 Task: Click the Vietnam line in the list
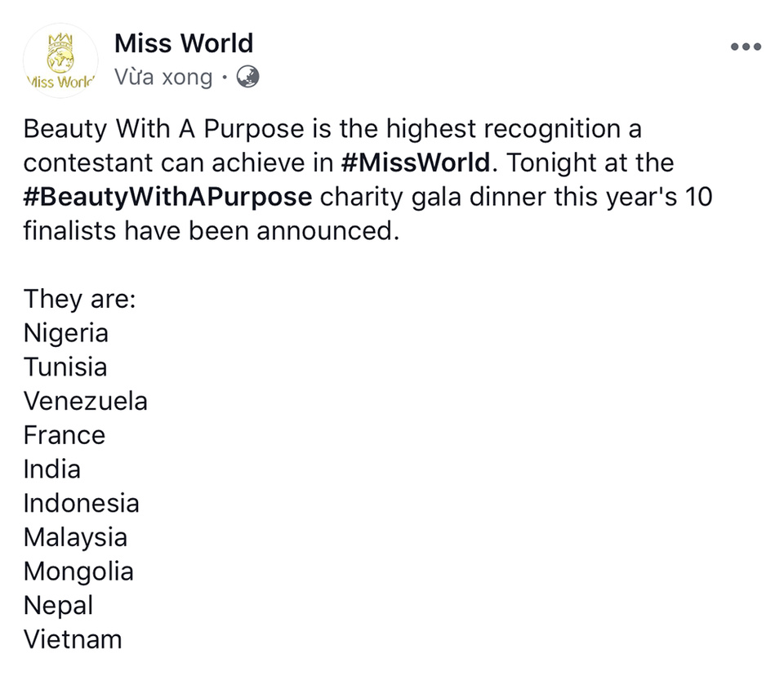coord(73,639)
